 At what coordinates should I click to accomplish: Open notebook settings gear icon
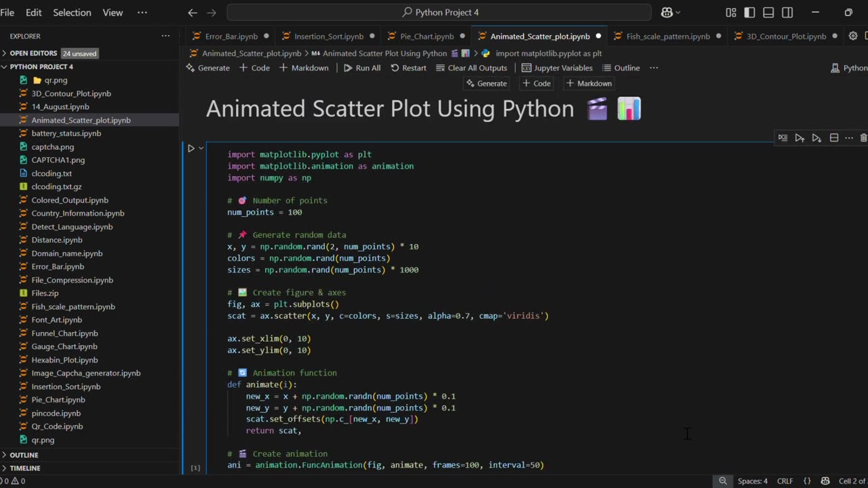click(x=853, y=36)
